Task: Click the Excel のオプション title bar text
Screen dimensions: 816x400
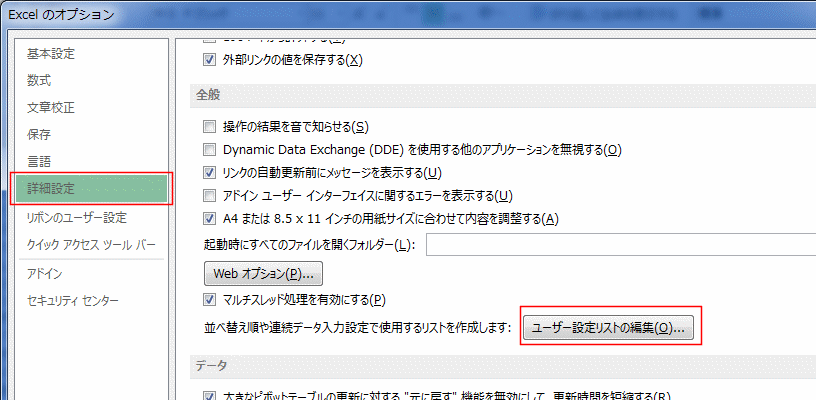Action: [x=61, y=15]
